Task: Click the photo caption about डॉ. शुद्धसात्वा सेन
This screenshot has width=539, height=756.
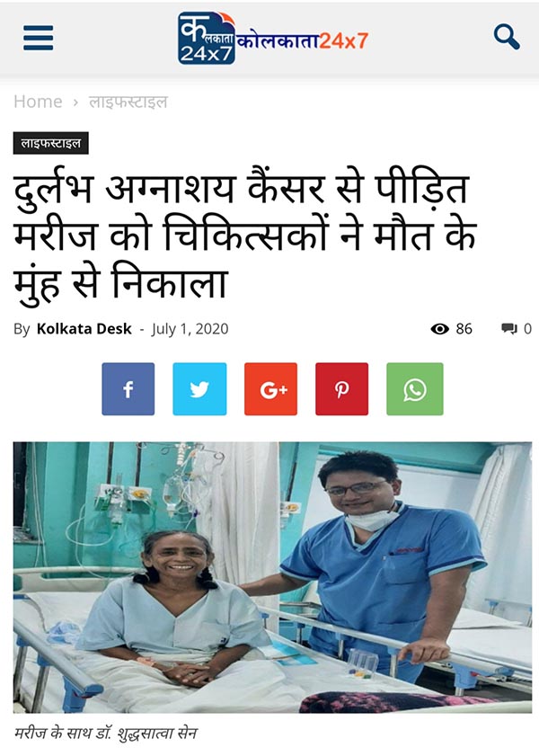Action: pos(105,734)
